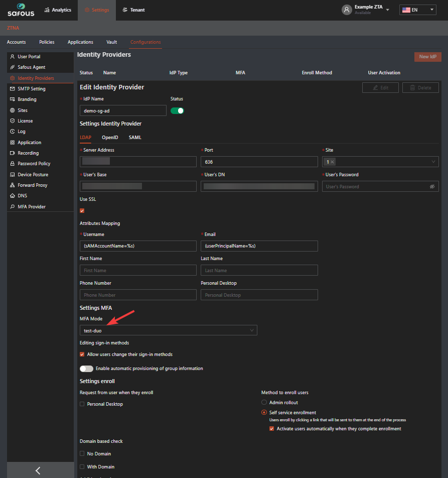Click the New IdP button
Image resolution: width=448 pixels, height=478 pixels.
[x=427, y=57]
